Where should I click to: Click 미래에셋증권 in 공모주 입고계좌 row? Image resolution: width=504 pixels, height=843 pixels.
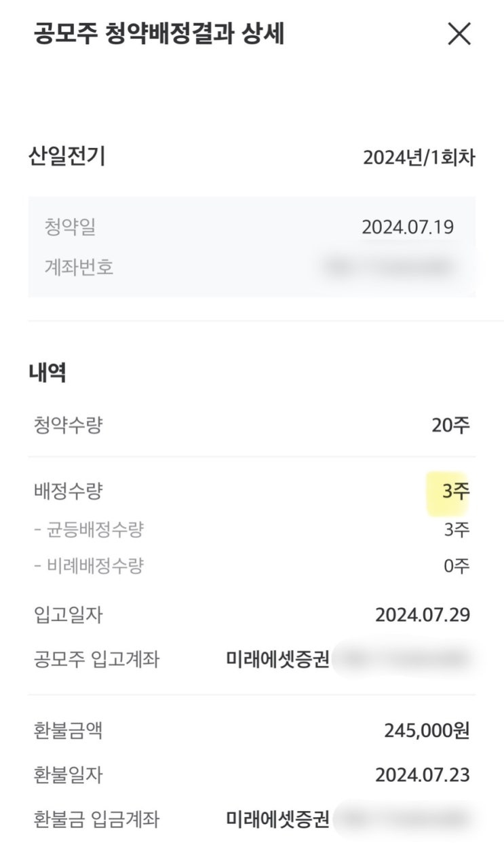coord(277,658)
